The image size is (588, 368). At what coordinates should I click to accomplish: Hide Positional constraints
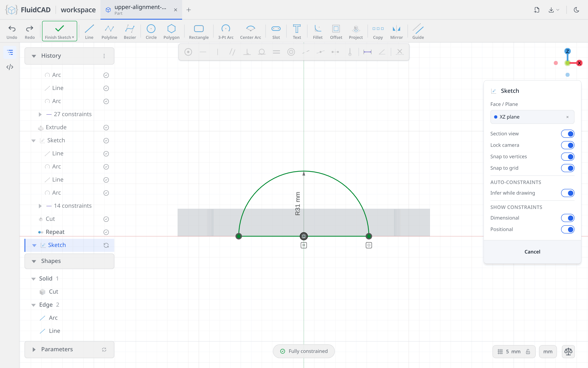point(568,229)
